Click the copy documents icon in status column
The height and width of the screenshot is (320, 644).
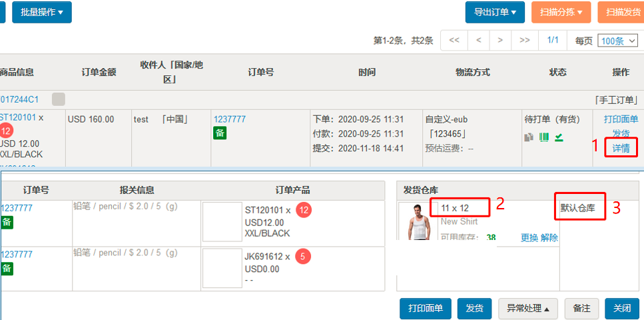[529, 137]
